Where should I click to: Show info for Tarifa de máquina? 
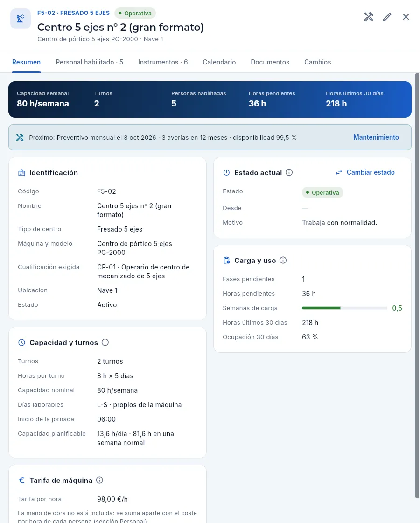click(x=99, y=480)
